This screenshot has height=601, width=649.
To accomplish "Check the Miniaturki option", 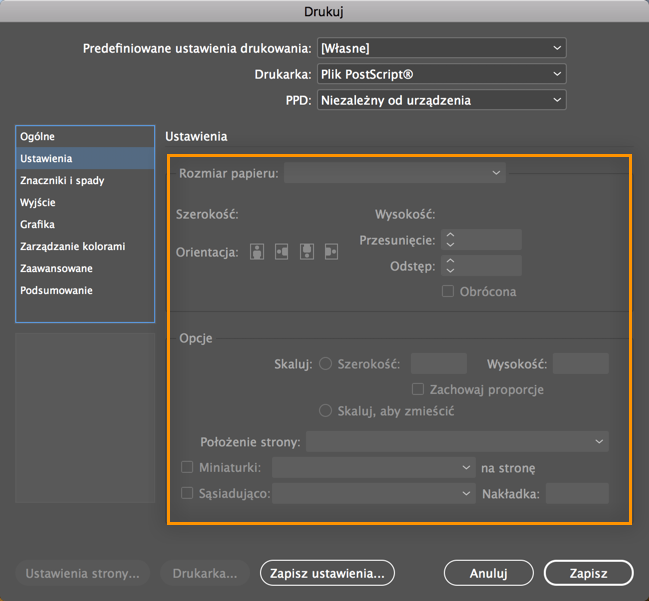I will [187, 467].
